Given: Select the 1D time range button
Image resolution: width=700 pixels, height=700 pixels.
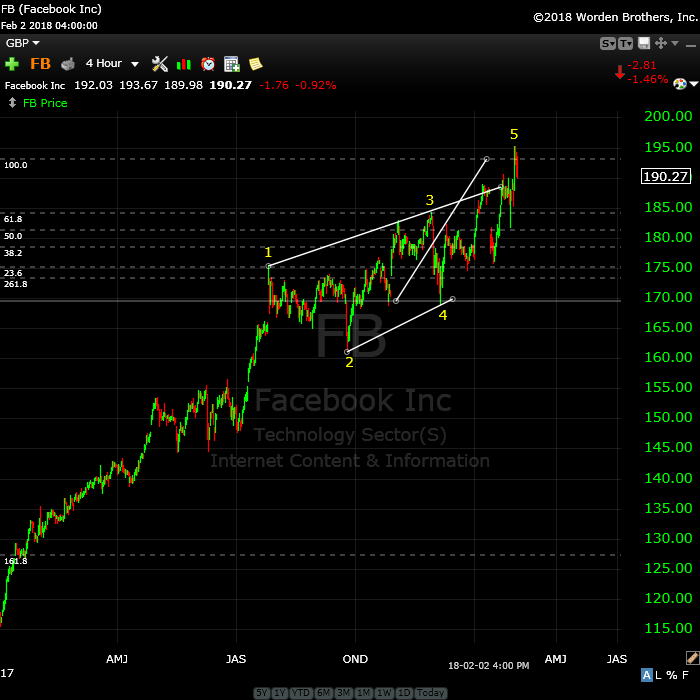Looking at the screenshot, I should 404,693.
